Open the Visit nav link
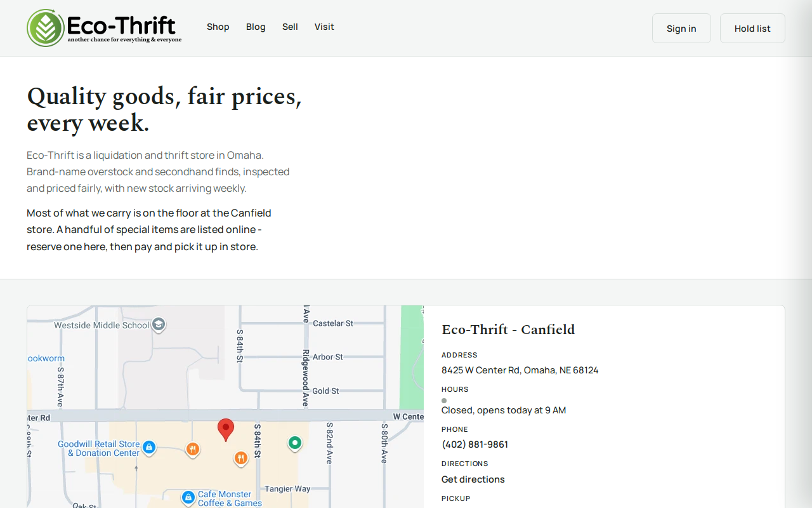812x508 pixels. coord(324,27)
